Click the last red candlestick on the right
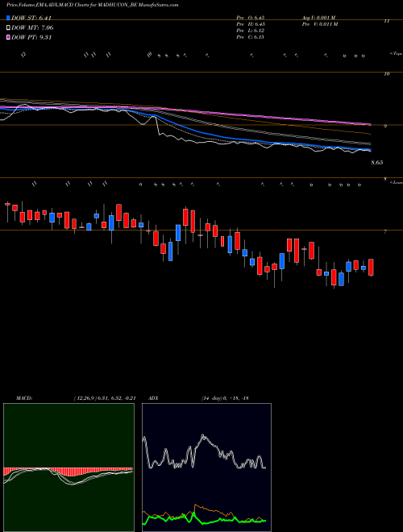Screen dimensions: 403x532 tap(371, 268)
